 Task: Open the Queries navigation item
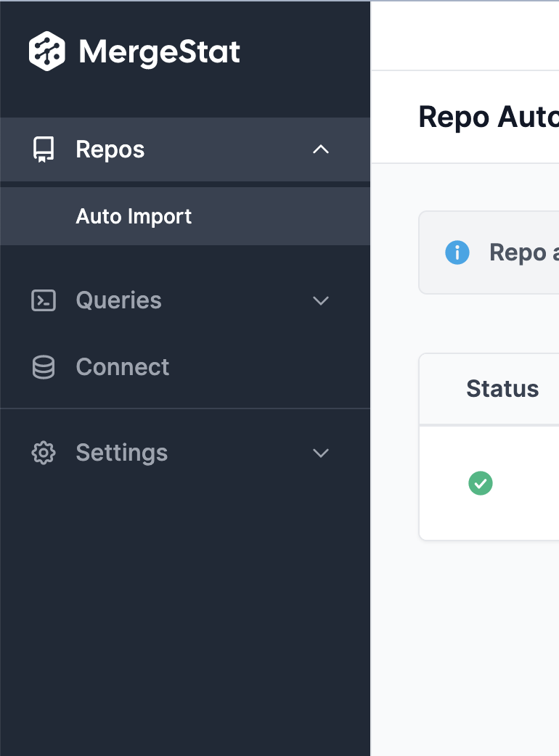click(118, 300)
